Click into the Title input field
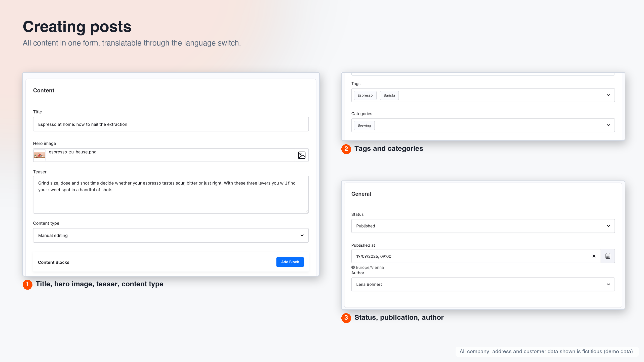Viewport: 644px width, 362px height. click(171, 124)
